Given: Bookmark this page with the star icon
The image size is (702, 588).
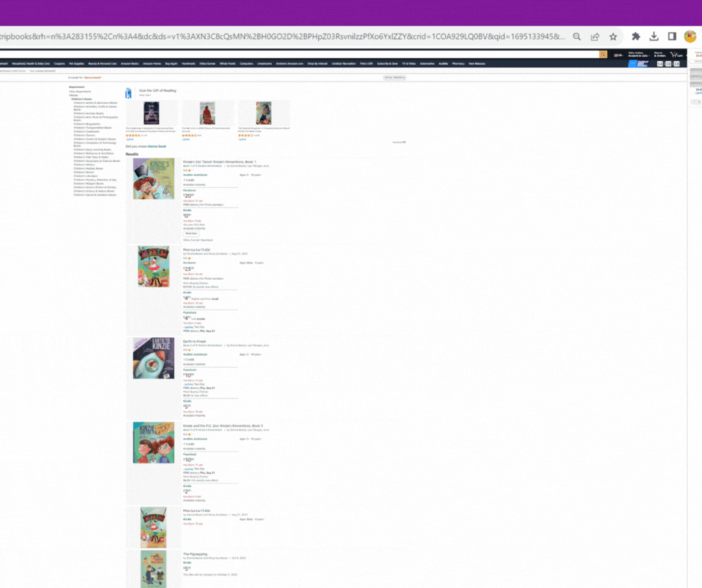Looking at the screenshot, I should click(613, 37).
